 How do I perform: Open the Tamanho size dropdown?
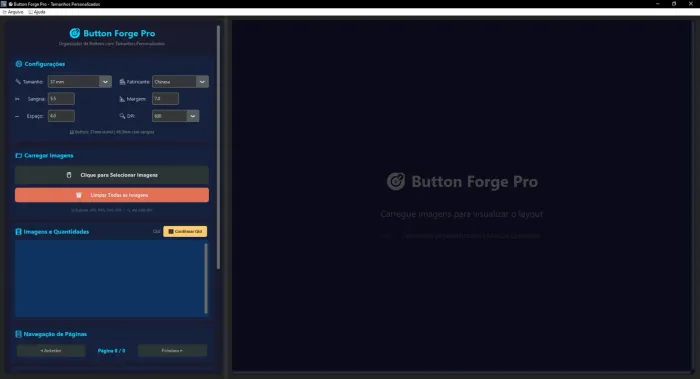[x=79, y=82]
